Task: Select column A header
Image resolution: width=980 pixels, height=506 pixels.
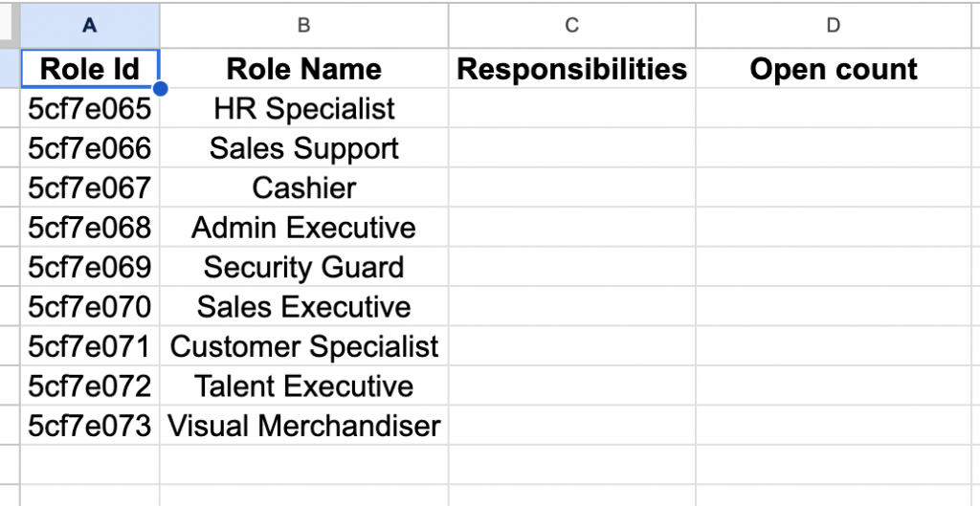Action: (x=90, y=25)
